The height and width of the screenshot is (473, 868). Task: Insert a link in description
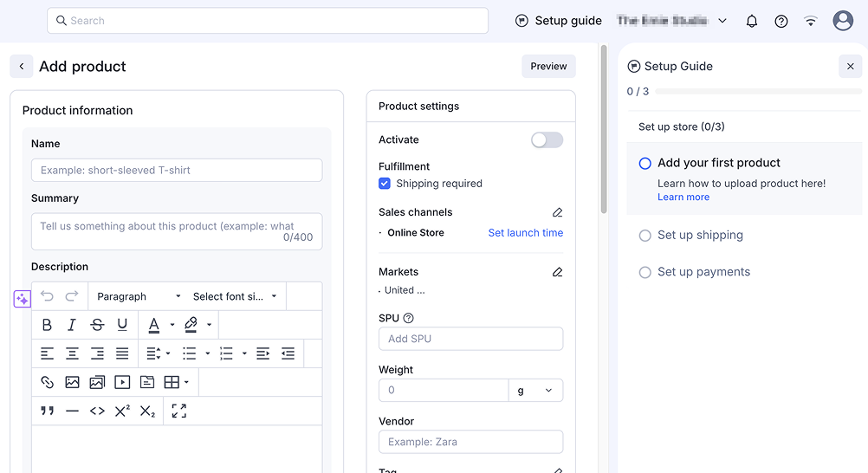(47, 382)
